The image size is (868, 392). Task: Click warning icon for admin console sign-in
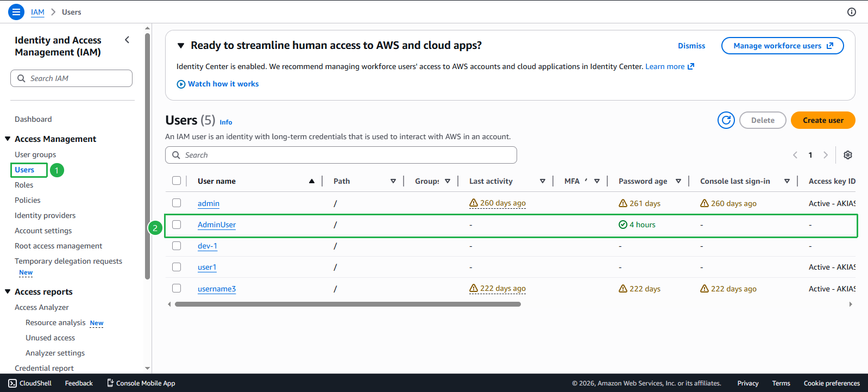tap(705, 203)
